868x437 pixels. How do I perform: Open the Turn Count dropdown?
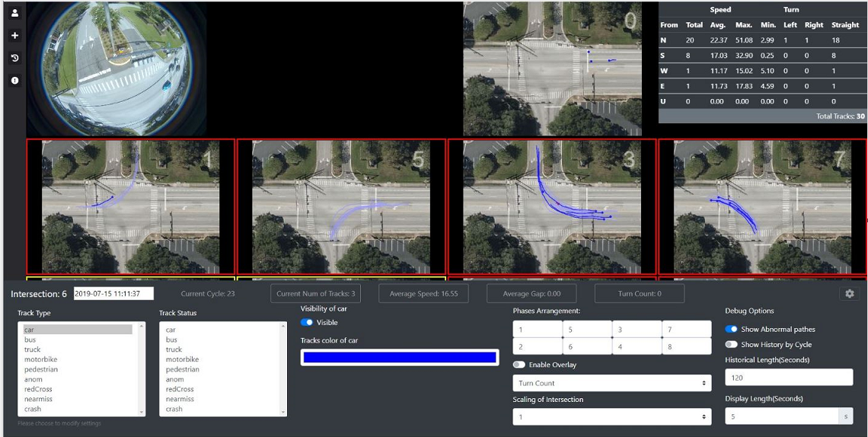611,383
